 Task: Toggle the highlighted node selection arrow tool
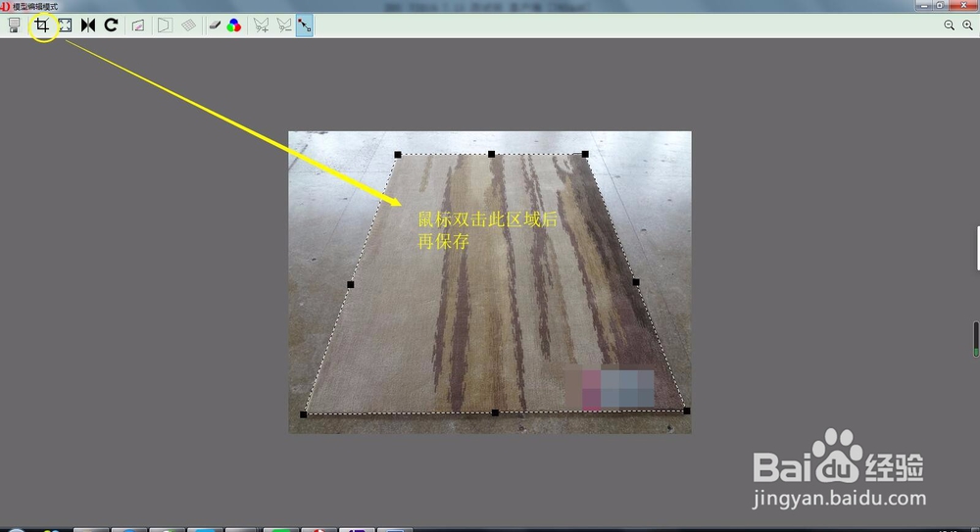(x=305, y=25)
